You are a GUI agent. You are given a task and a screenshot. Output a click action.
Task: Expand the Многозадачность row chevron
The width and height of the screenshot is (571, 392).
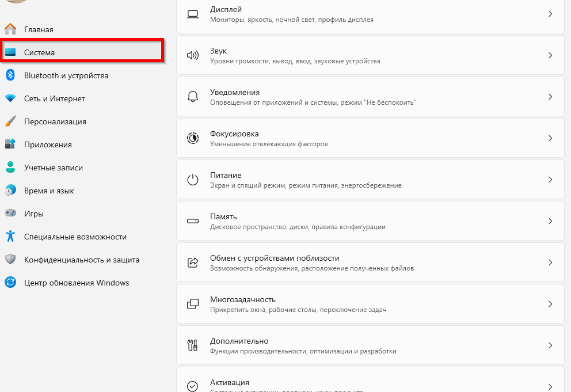pyautogui.click(x=550, y=304)
